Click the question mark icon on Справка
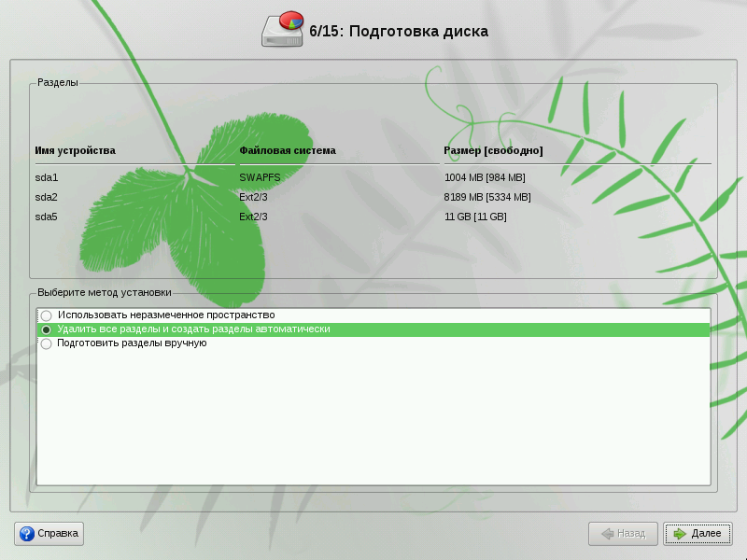Viewport: 747px width, 560px height. [28, 534]
